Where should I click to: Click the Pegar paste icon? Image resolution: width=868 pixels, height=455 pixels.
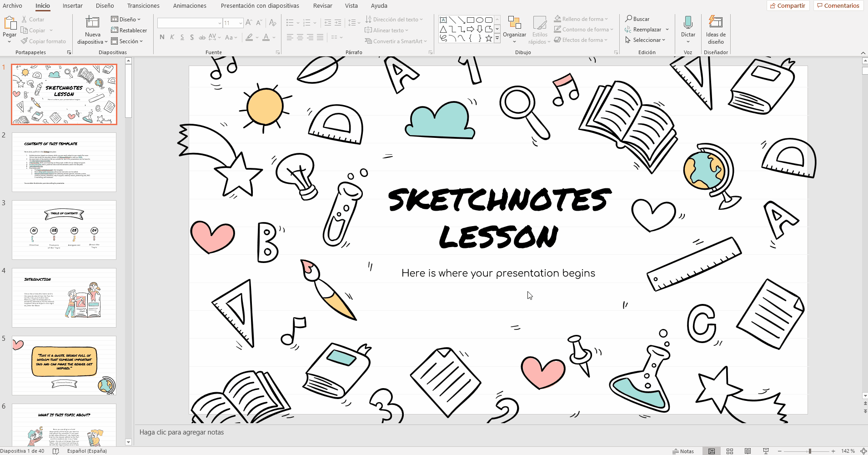(10, 23)
